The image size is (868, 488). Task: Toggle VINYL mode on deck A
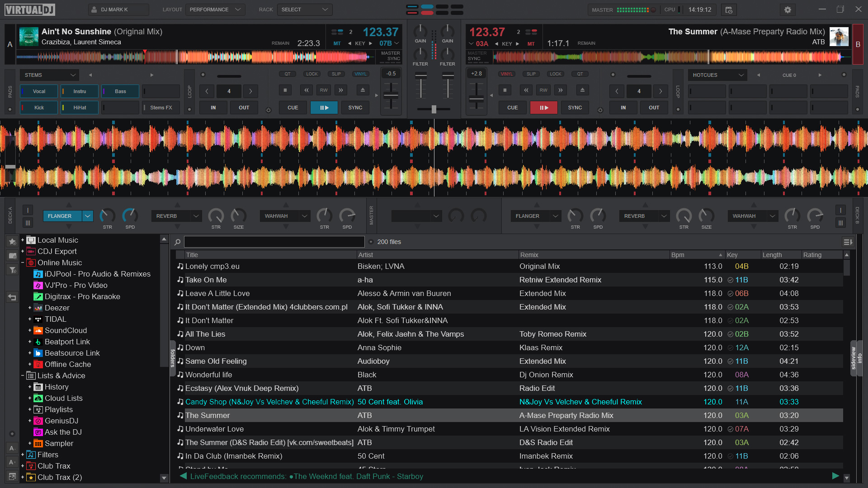point(360,74)
